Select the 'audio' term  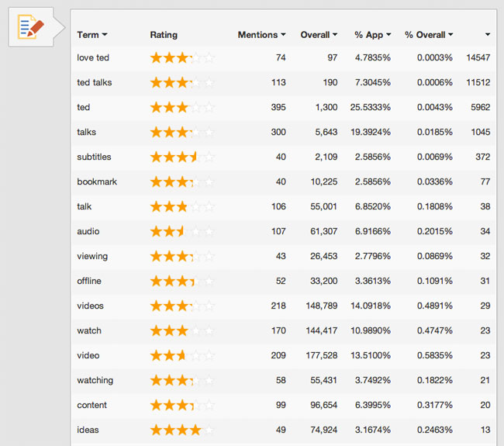click(x=88, y=231)
